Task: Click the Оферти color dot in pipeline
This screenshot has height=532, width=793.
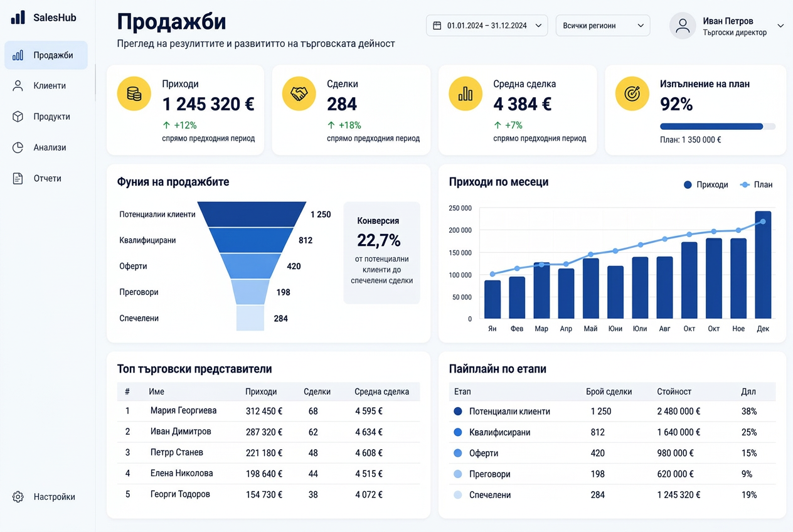Action: pyautogui.click(x=457, y=453)
